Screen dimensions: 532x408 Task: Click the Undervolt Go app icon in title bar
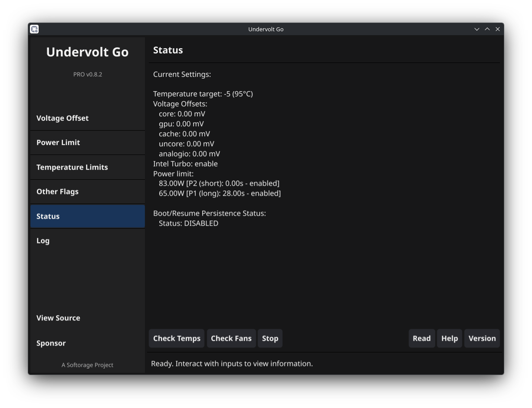[x=34, y=29]
